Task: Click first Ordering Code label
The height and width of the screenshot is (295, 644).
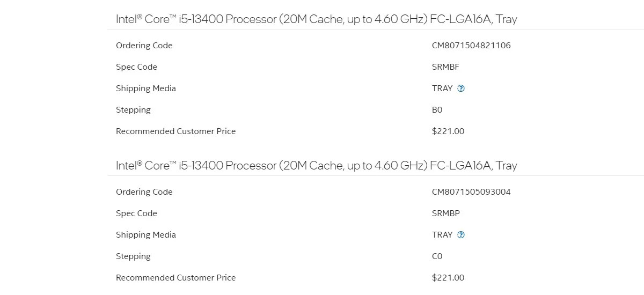Action: point(144,46)
